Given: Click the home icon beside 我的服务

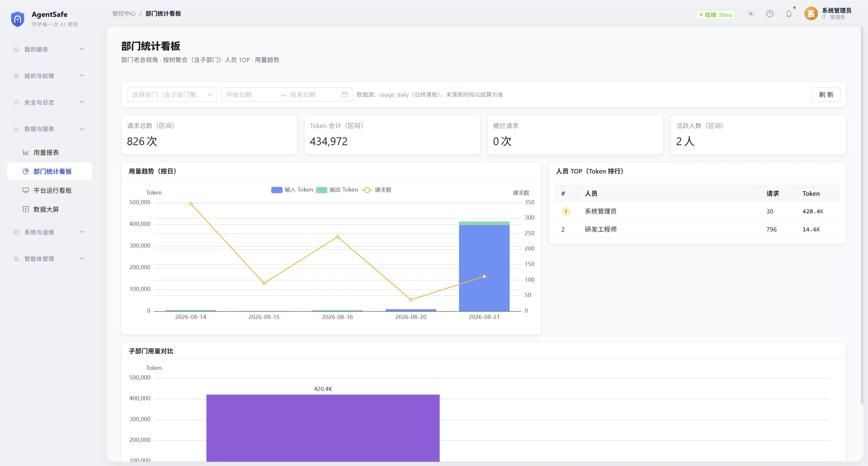Looking at the screenshot, I should [x=16, y=49].
